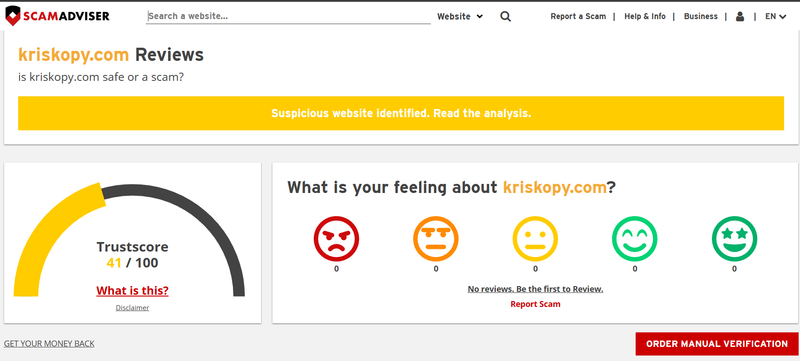The width and height of the screenshot is (800, 361).
Task: Rate with the star-eyed green face
Action: pos(734,239)
